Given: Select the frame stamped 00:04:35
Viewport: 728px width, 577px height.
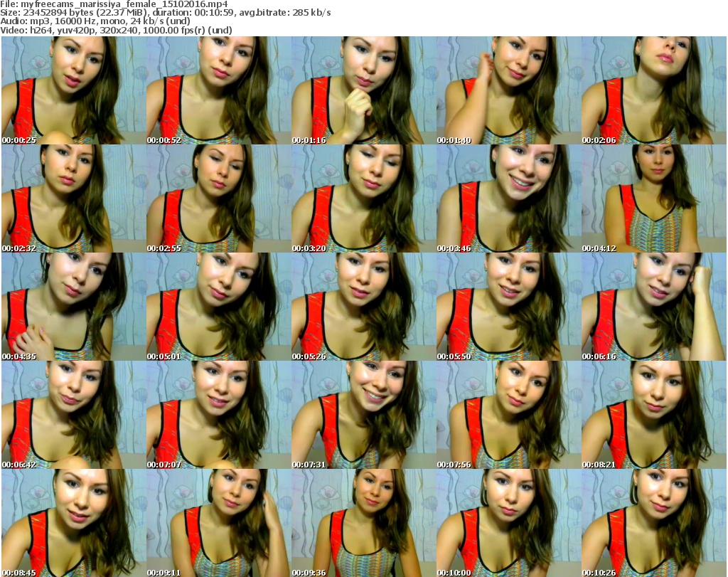Looking at the screenshot, I should pyautogui.click(x=73, y=307).
